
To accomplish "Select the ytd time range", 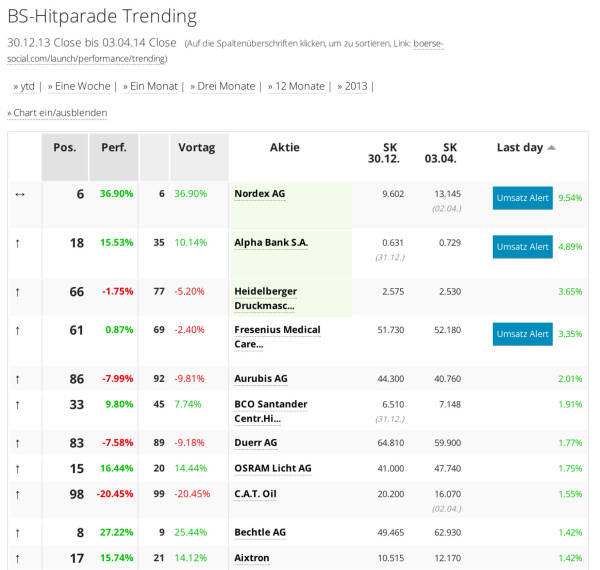I will 24,86.
